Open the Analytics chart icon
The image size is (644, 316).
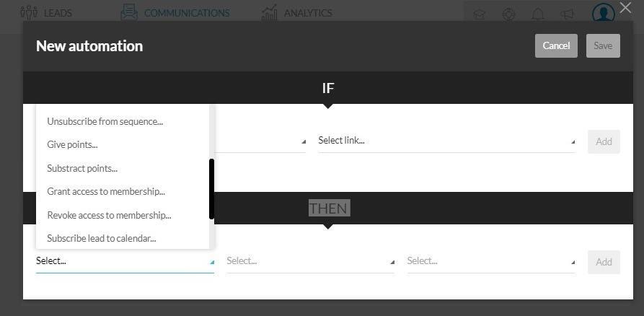(270, 12)
